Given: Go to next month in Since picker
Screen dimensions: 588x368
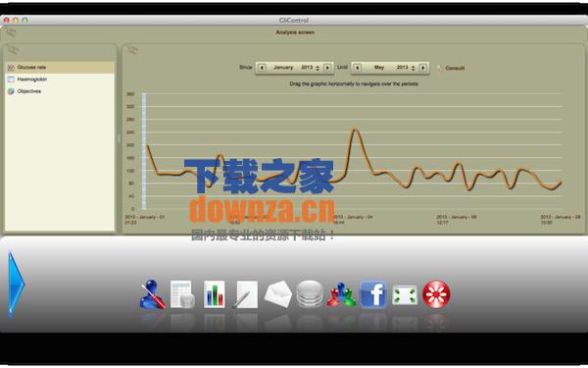Looking at the screenshot, I should point(327,68).
